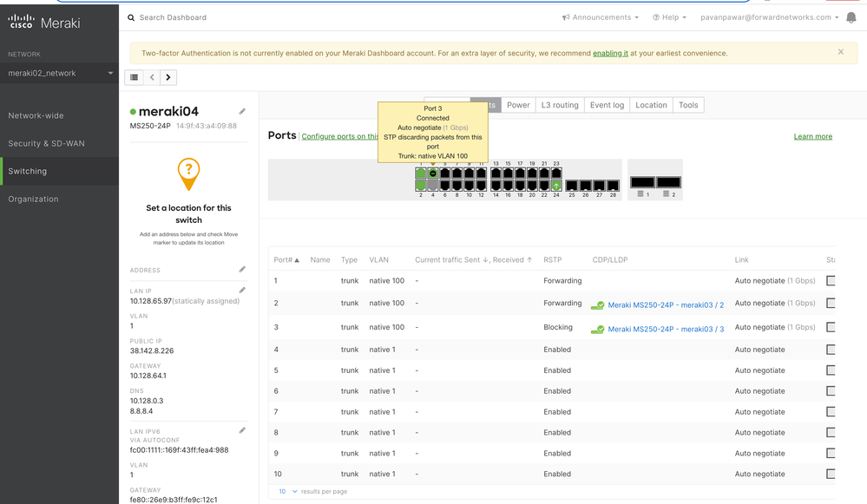Go to next switch arrow
The image size is (867, 504).
(168, 77)
